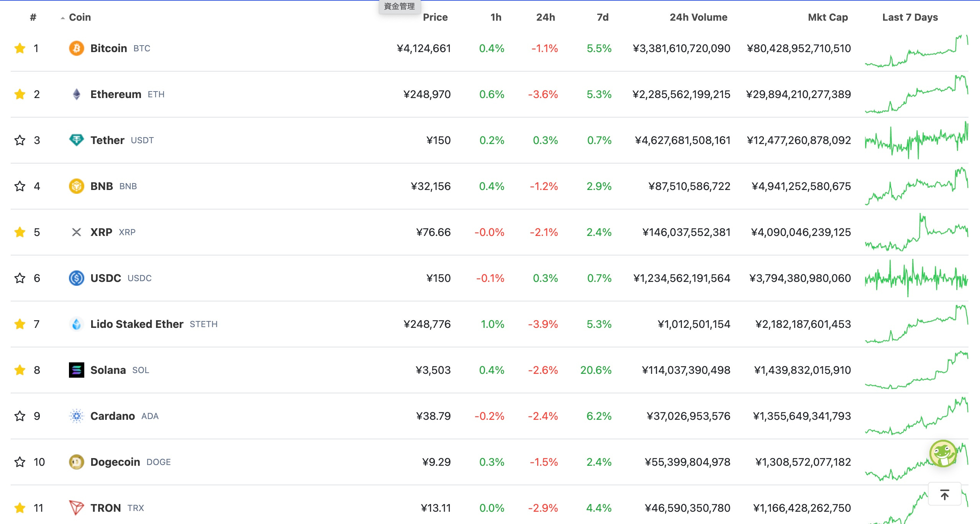Unstar the Solana row
The height and width of the screenshot is (524, 980).
click(x=20, y=370)
